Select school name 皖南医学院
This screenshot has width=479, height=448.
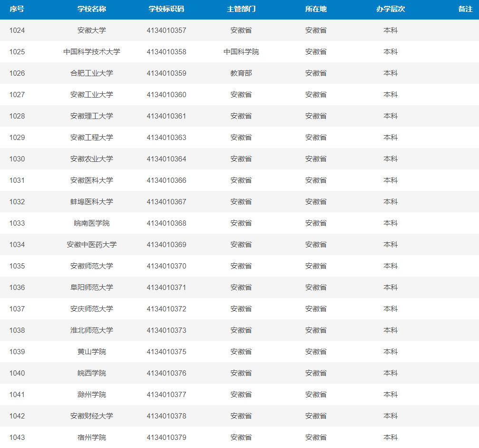[x=92, y=223]
